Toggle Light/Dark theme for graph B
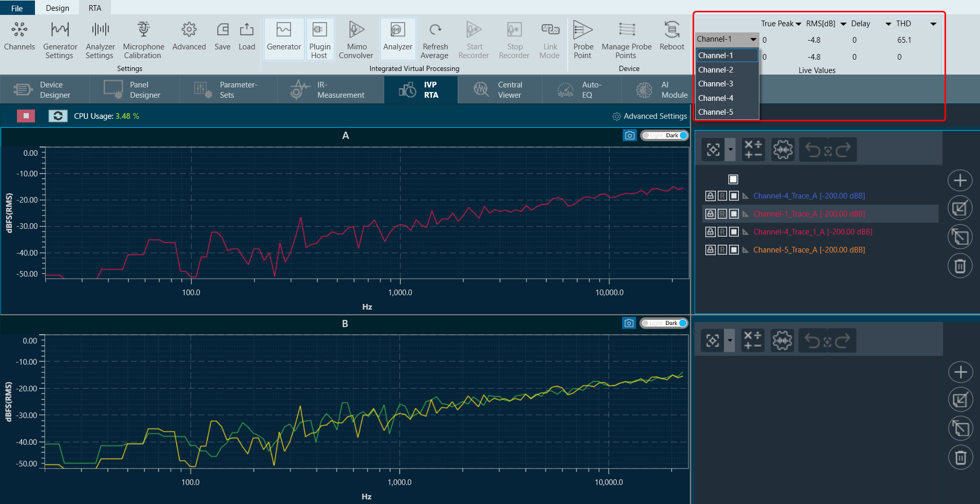This screenshot has height=504, width=980. pos(664,323)
